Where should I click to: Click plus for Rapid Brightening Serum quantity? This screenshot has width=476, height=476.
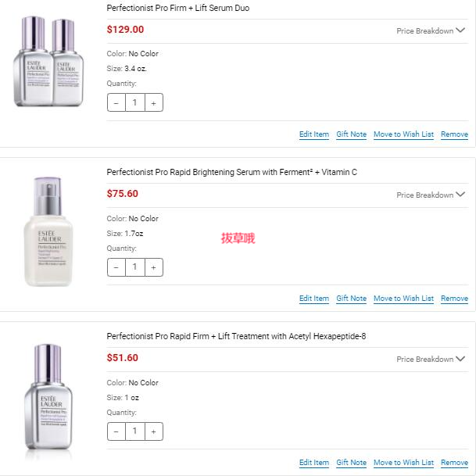[153, 267]
